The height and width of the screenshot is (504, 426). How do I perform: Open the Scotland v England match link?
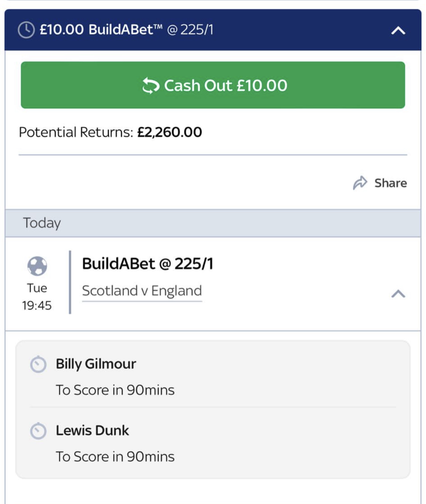pos(142,291)
